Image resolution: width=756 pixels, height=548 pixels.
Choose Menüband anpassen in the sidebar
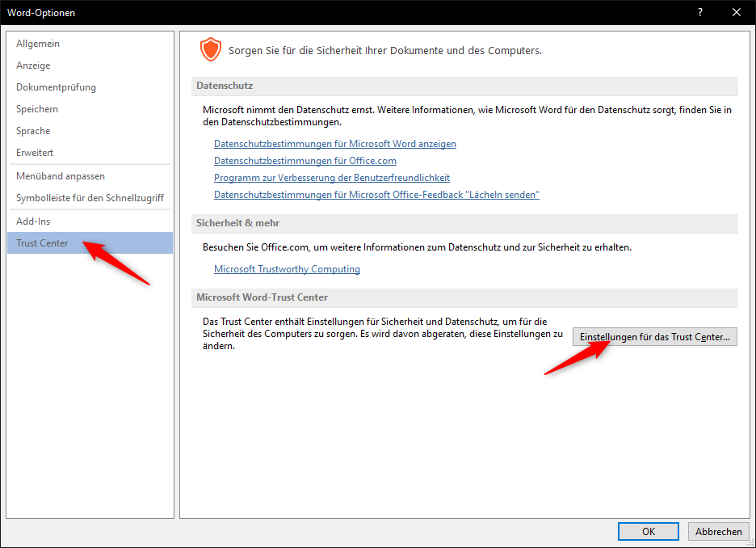[x=61, y=176]
